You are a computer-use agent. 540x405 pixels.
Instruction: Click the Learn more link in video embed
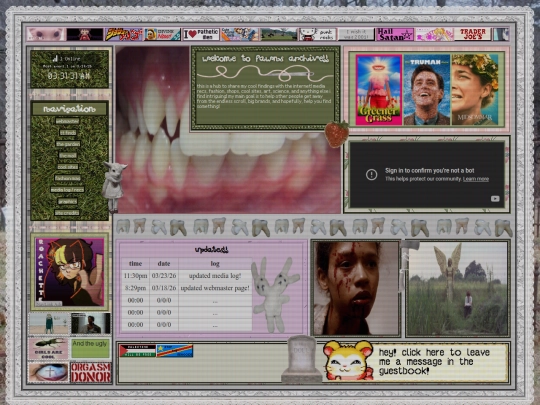[476, 179]
